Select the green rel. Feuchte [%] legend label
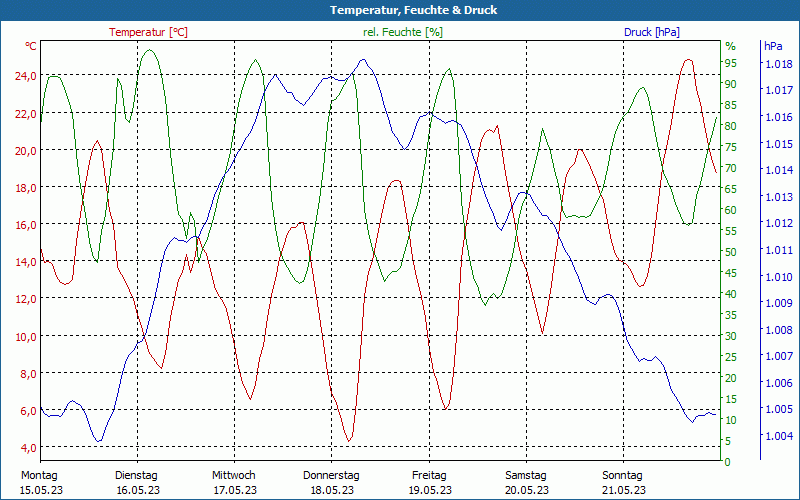The image size is (800, 500). click(x=403, y=32)
